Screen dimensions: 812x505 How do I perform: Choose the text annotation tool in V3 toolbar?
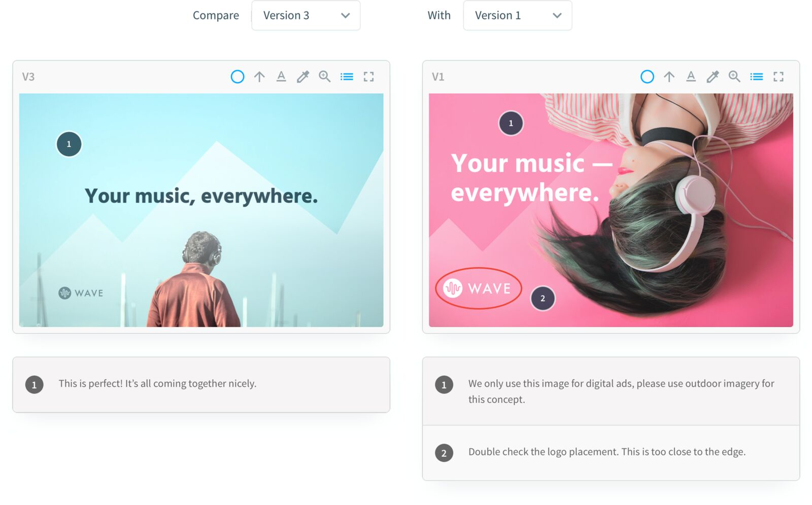pos(281,77)
